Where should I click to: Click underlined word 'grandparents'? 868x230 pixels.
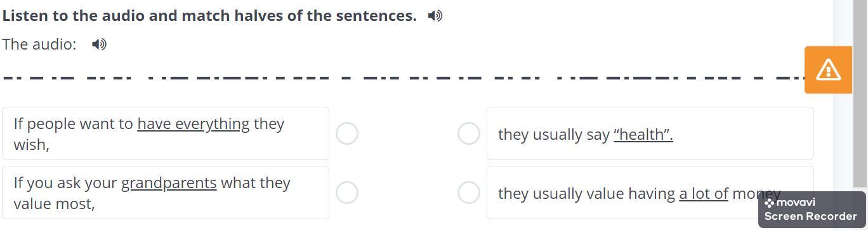pyautogui.click(x=169, y=183)
